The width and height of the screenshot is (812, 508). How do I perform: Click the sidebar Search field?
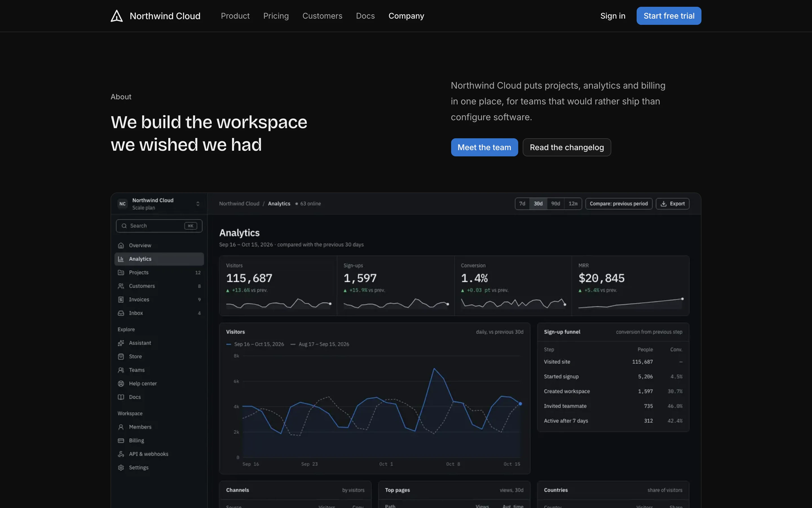[x=159, y=226]
